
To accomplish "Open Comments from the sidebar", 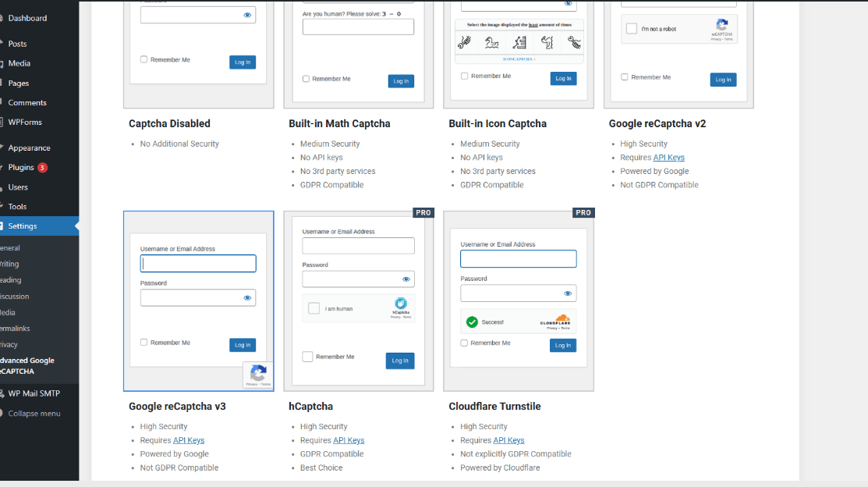I will pyautogui.click(x=27, y=101).
